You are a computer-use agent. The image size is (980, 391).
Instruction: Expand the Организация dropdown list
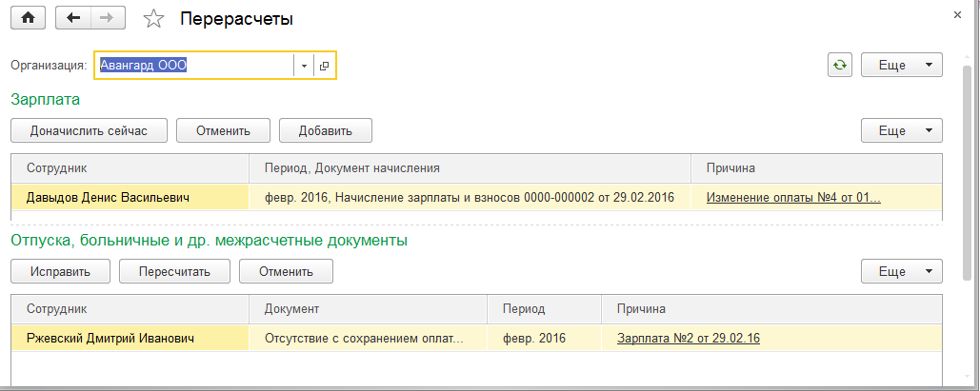click(x=304, y=66)
